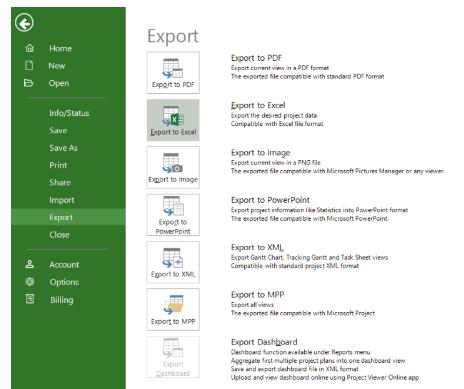This screenshot has width=464, height=389.
Task: Click the 'Export Dashboard' description heading
Action: 264,342
